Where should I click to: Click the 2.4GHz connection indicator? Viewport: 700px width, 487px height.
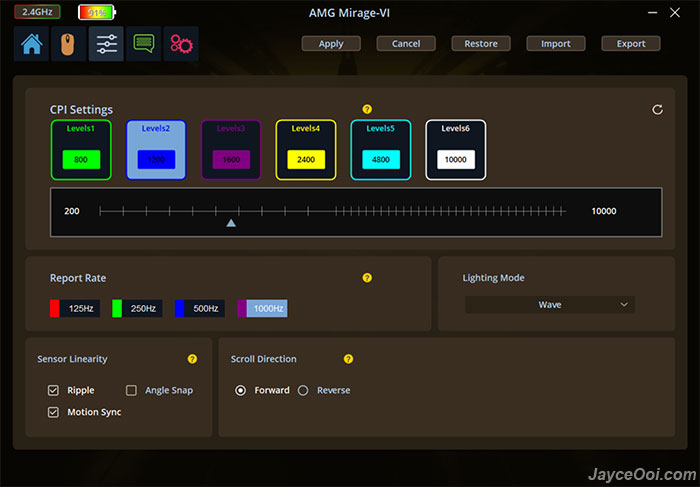coord(38,12)
